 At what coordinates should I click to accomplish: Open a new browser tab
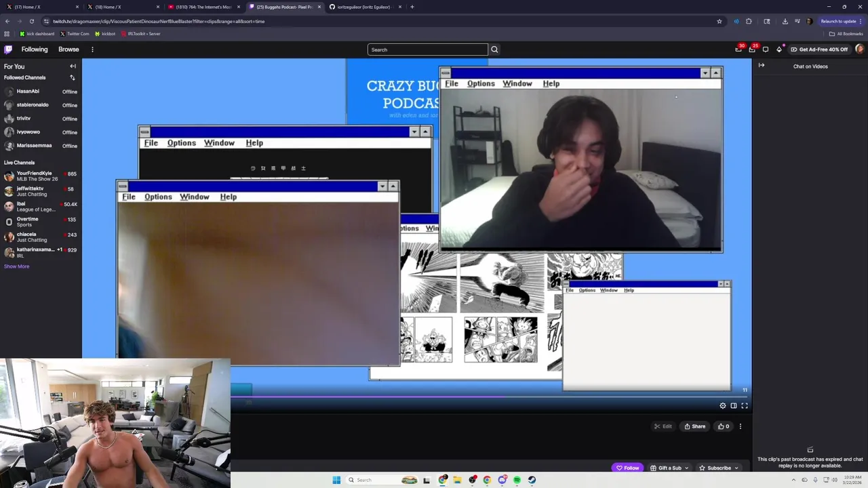point(412,7)
